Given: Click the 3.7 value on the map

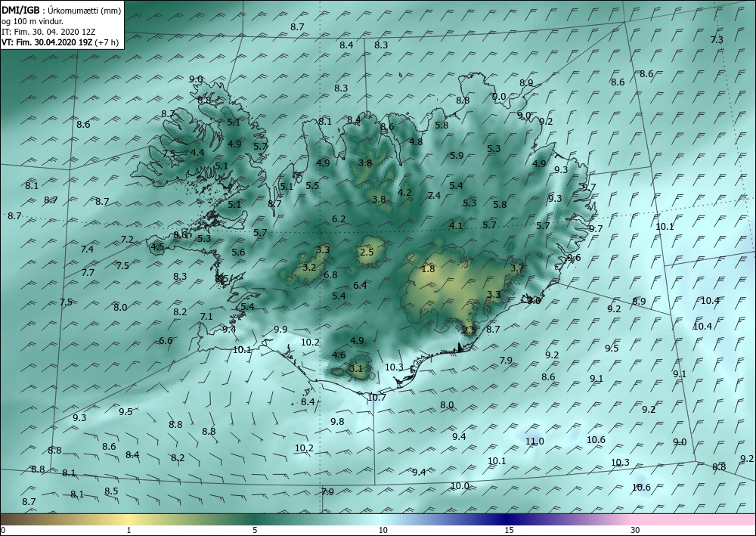Looking at the screenshot, I should coord(517,268).
